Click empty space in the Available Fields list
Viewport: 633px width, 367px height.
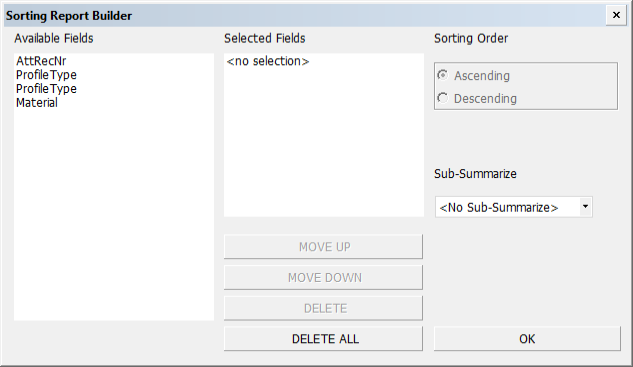[114, 214]
